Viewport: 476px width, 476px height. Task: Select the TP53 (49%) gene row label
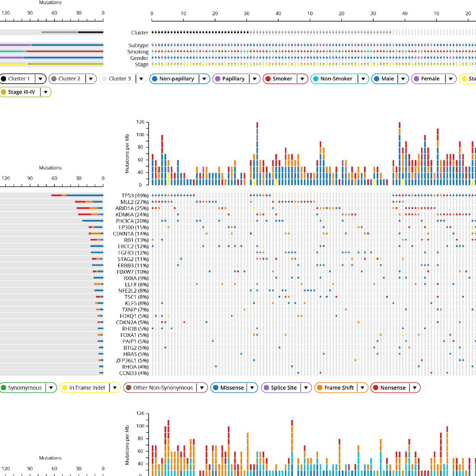(x=135, y=196)
